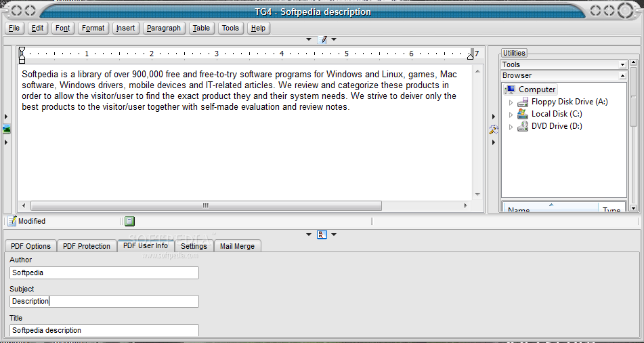Click the Title input field

click(x=104, y=330)
